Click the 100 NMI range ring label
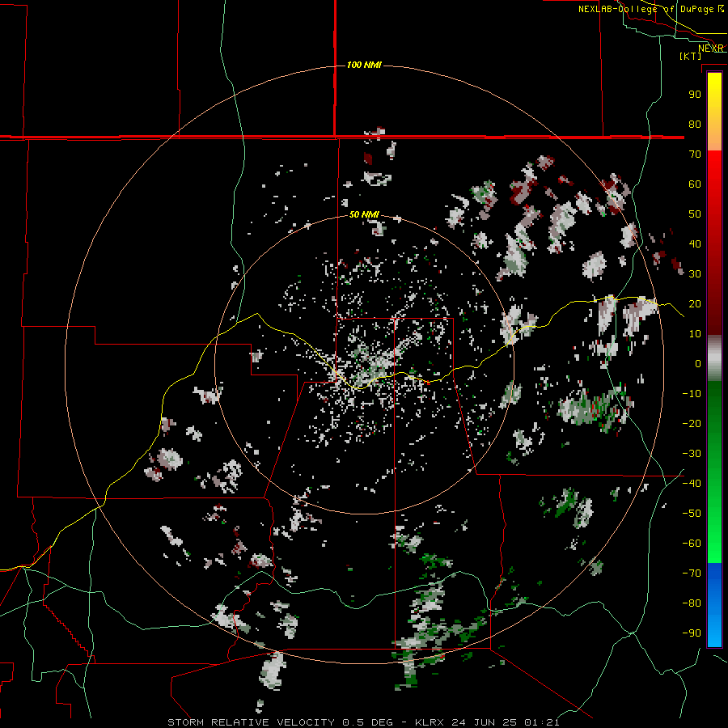 coord(364,65)
